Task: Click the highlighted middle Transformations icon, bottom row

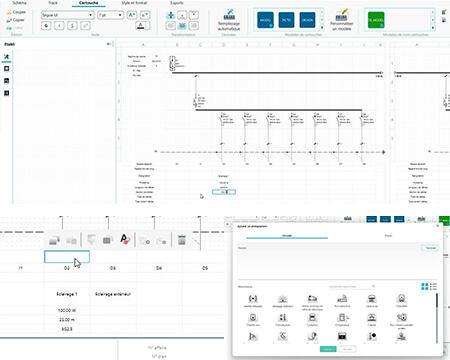Action: pyautogui.click(x=182, y=26)
